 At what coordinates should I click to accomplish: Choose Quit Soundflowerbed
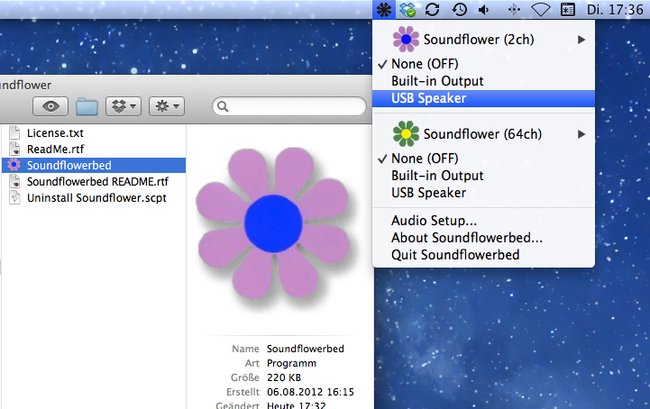coord(483,255)
